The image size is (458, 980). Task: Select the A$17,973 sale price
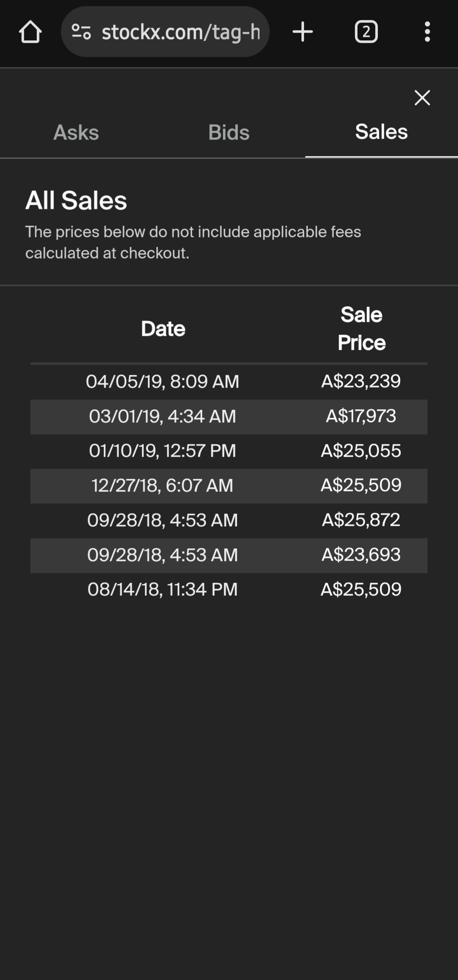tap(361, 416)
